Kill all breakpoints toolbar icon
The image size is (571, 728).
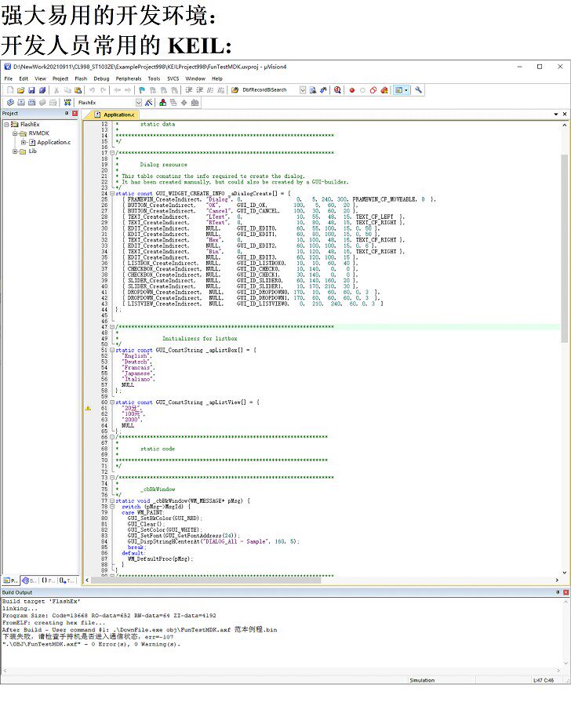(x=384, y=90)
